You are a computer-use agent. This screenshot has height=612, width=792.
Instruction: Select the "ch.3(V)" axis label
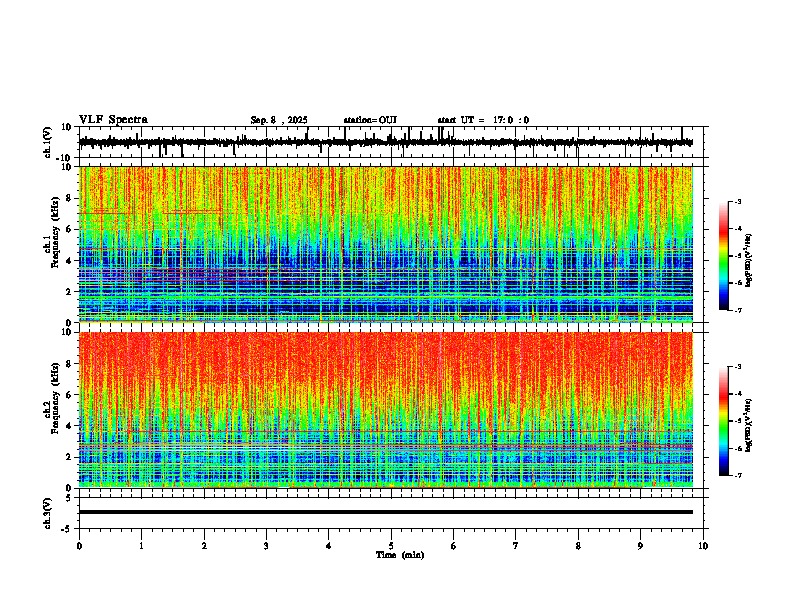pos(48,513)
